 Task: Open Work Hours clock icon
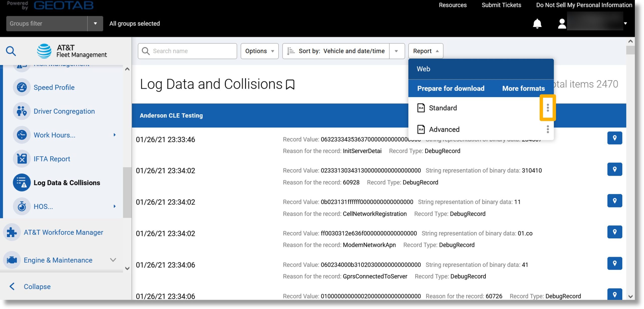pos(22,135)
